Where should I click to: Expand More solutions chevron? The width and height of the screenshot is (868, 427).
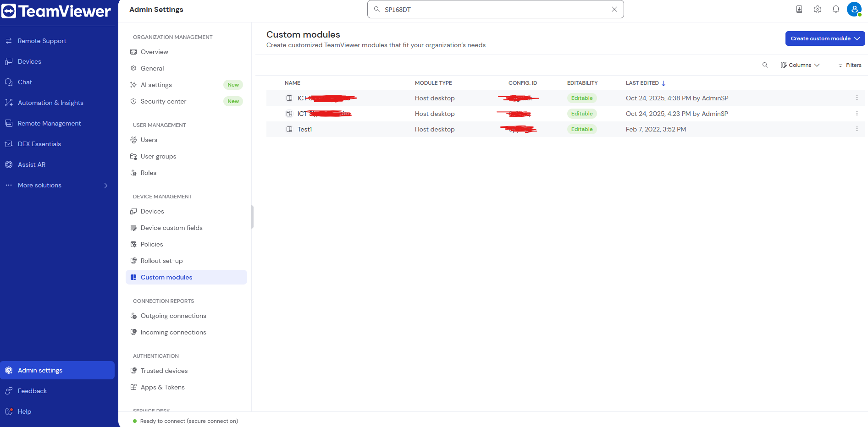tap(106, 185)
